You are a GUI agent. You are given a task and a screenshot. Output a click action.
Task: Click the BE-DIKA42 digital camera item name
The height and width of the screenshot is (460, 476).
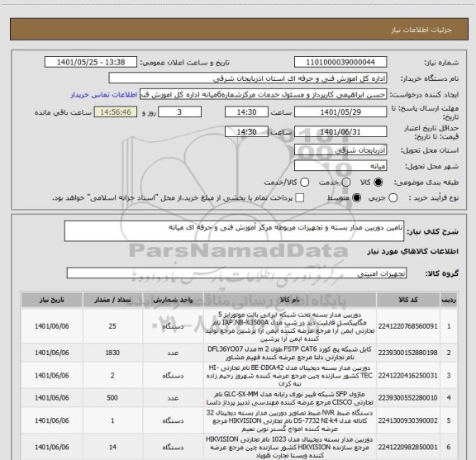pyautogui.click(x=289, y=376)
